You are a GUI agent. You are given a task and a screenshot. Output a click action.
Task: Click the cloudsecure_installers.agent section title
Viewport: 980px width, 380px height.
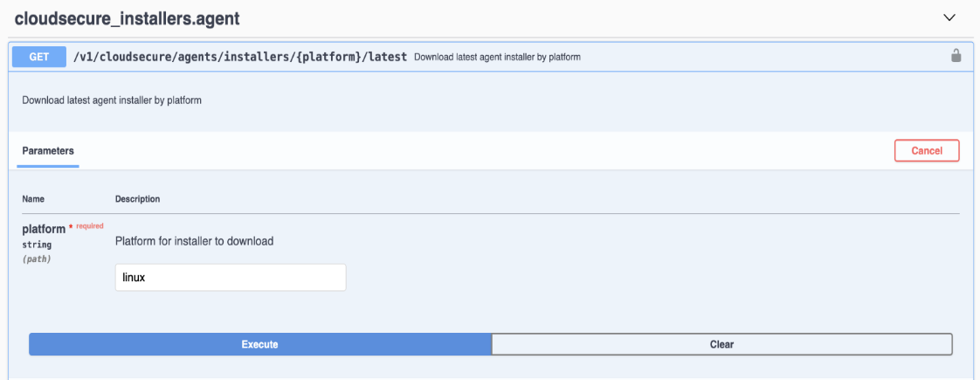(x=127, y=18)
